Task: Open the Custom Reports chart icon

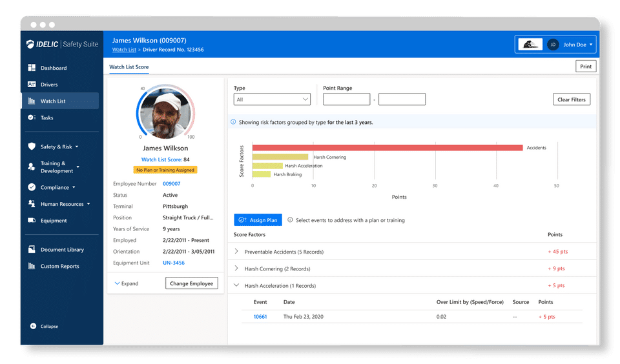Action: (x=32, y=266)
